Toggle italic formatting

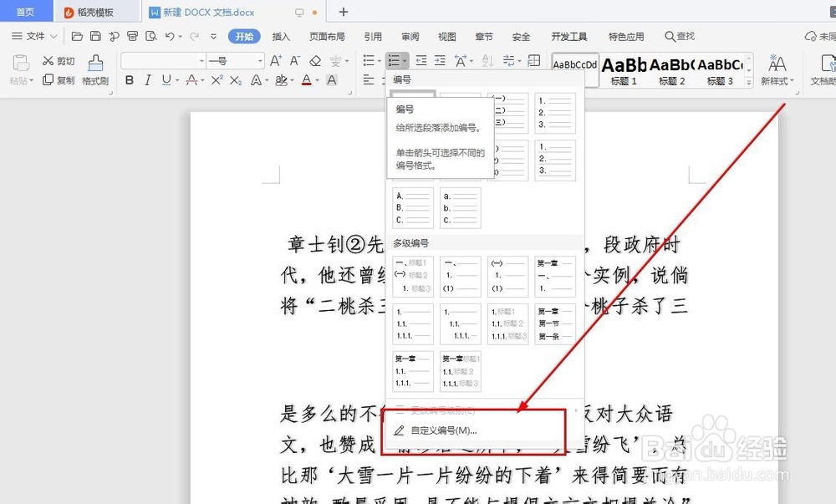coord(148,80)
